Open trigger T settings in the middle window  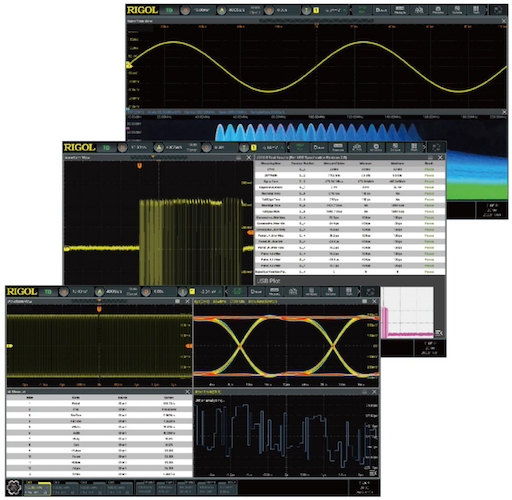click(244, 147)
